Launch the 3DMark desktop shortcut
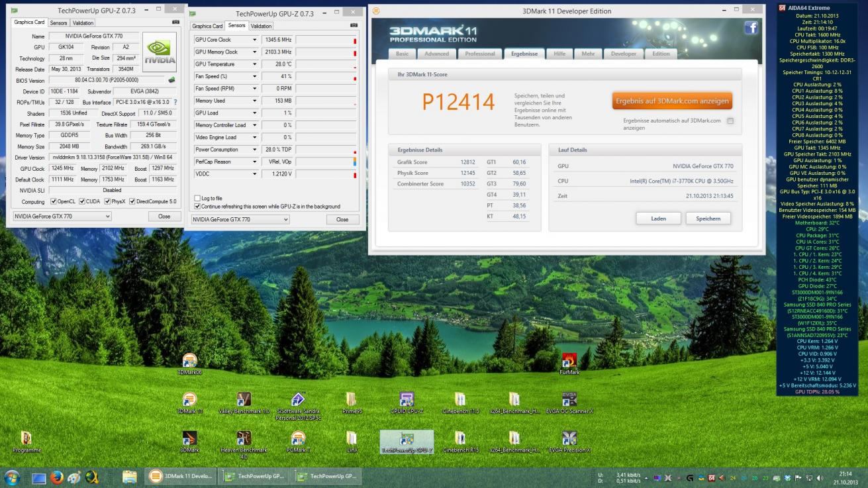Viewport: 868px width, 488px height. (x=189, y=442)
